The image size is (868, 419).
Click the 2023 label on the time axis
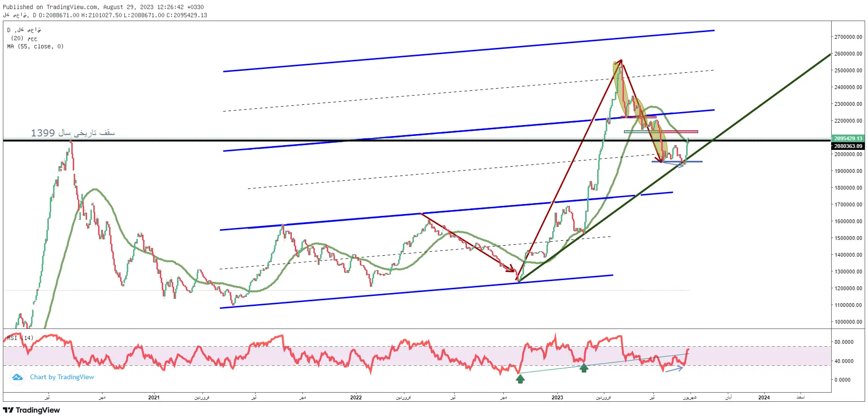pyautogui.click(x=557, y=397)
